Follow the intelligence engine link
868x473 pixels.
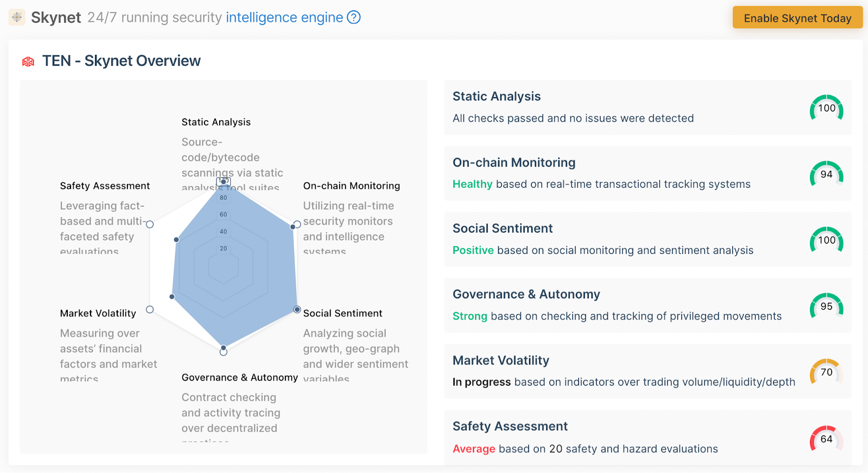click(x=284, y=17)
